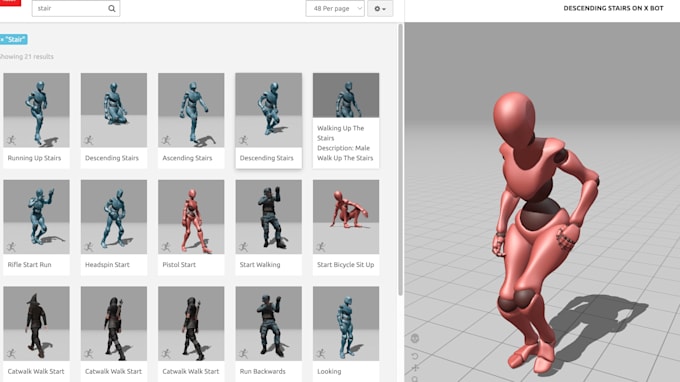Select the witch-hat Catwalk Walk Start thumbnail

tap(36, 323)
